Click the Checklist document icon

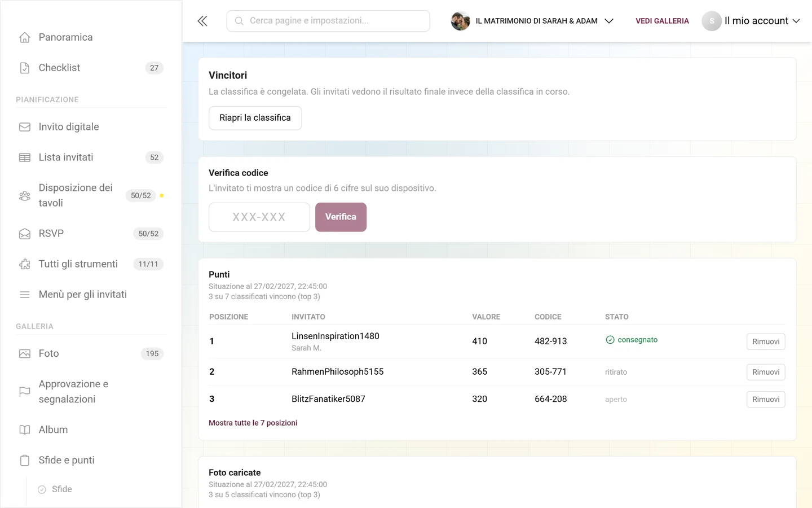25,68
